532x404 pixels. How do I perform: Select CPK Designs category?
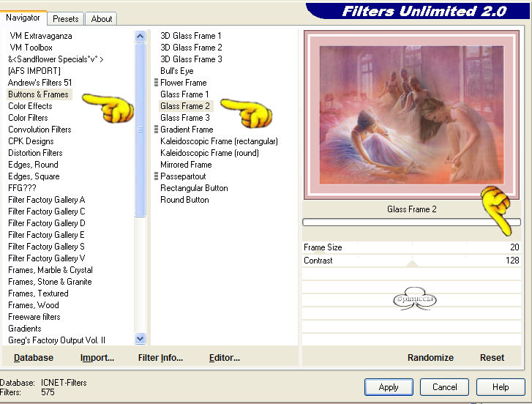tap(31, 141)
